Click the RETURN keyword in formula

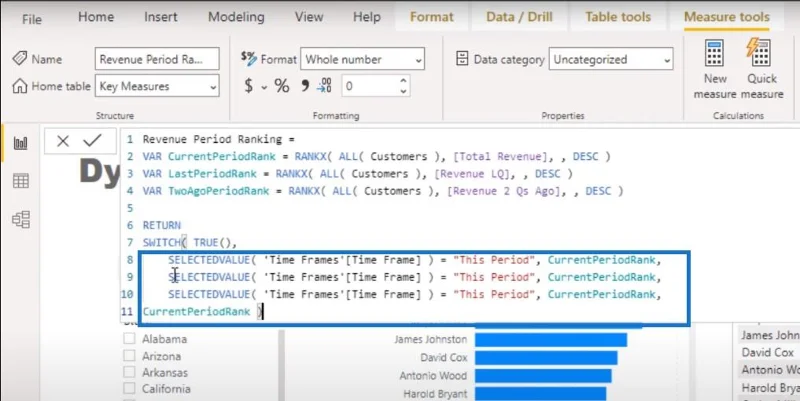(162, 225)
